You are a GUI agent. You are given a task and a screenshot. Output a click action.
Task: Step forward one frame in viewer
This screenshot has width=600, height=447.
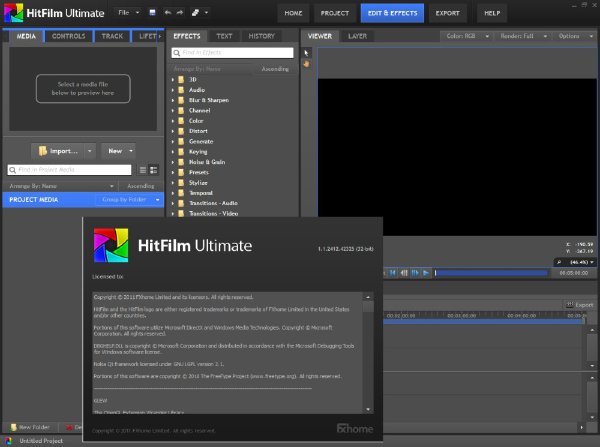415,273
